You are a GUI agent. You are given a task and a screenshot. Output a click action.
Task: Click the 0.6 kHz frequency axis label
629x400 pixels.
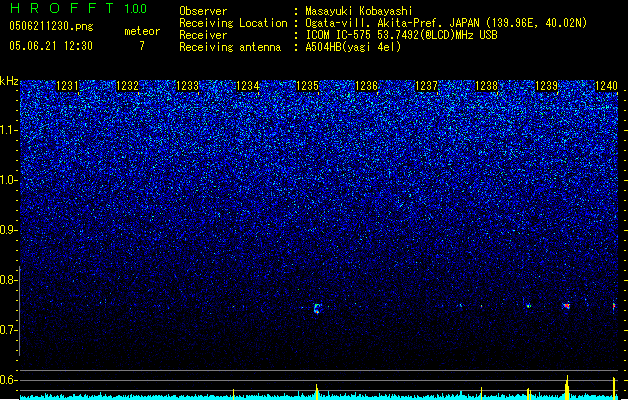[x=8, y=380]
